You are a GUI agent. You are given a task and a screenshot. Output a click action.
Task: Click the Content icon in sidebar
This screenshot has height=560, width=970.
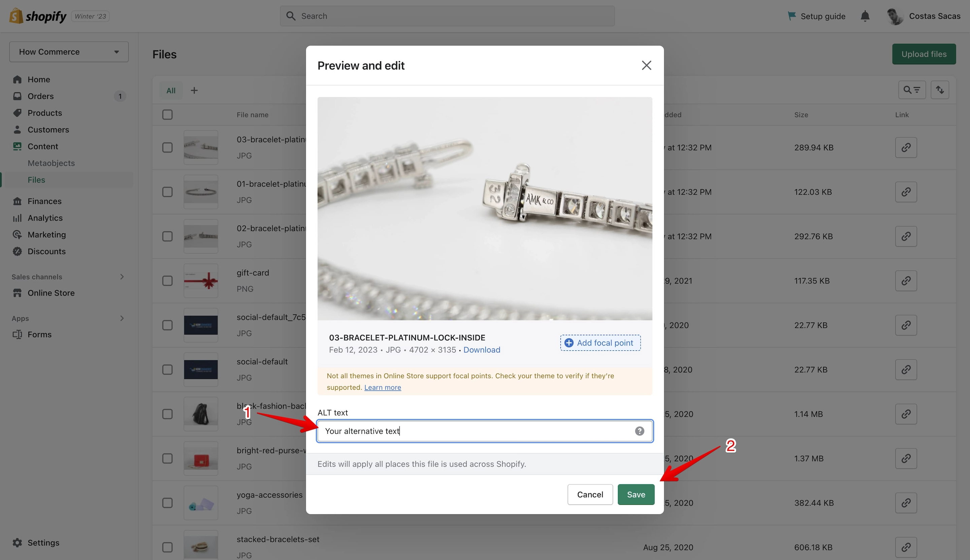pyautogui.click(x=17, y=146)
